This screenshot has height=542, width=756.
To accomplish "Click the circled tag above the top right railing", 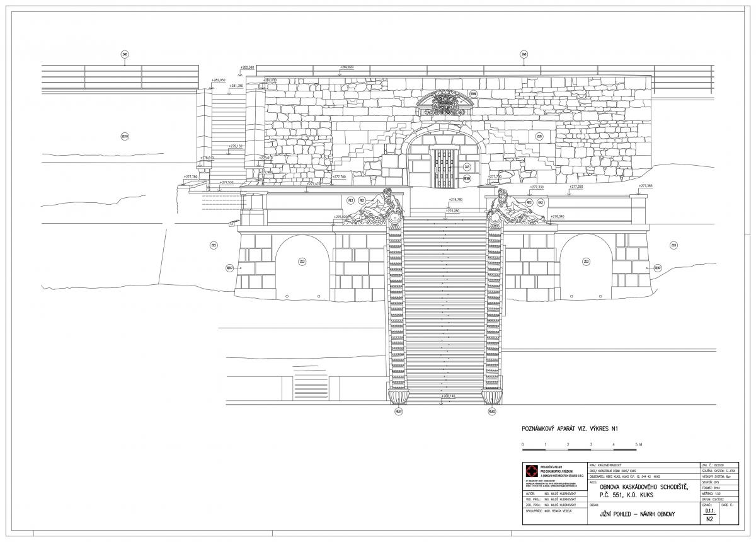I will click(524, 55).
